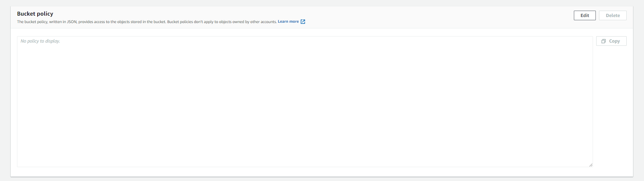Click the Copy policy button

point(611,41)
